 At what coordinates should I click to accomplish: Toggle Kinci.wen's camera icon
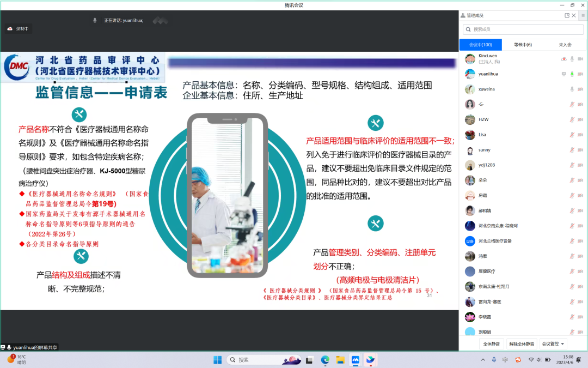click(580, 59)
